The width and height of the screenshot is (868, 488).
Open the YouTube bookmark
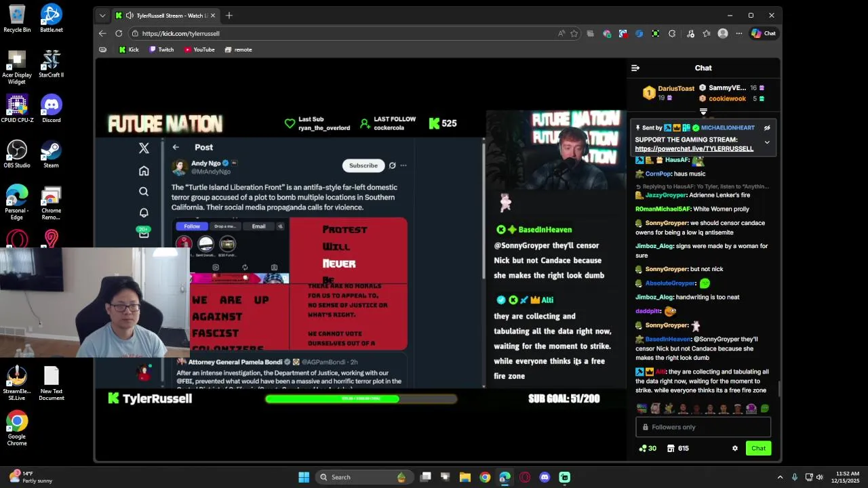point(199,49)
